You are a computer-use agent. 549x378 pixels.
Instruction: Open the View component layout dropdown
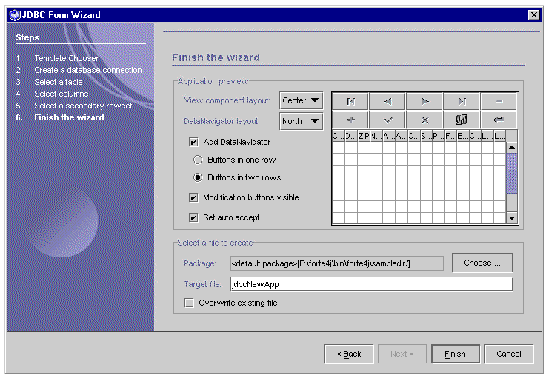pos(301,100)
